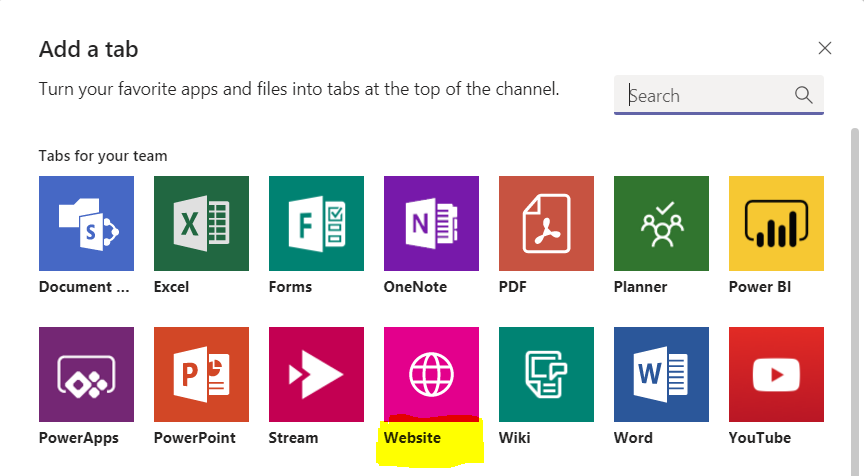Click the "Stream" label text
Viewport: 864px width, 476px height.
[x=293, y=438]
